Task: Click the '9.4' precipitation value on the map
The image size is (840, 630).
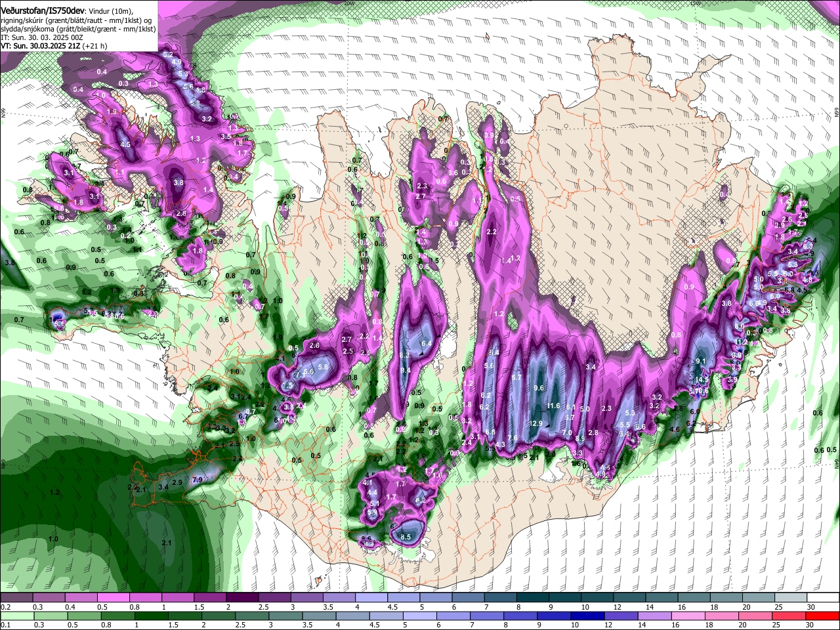Action: pyautogui.click(x=406, y=371)
